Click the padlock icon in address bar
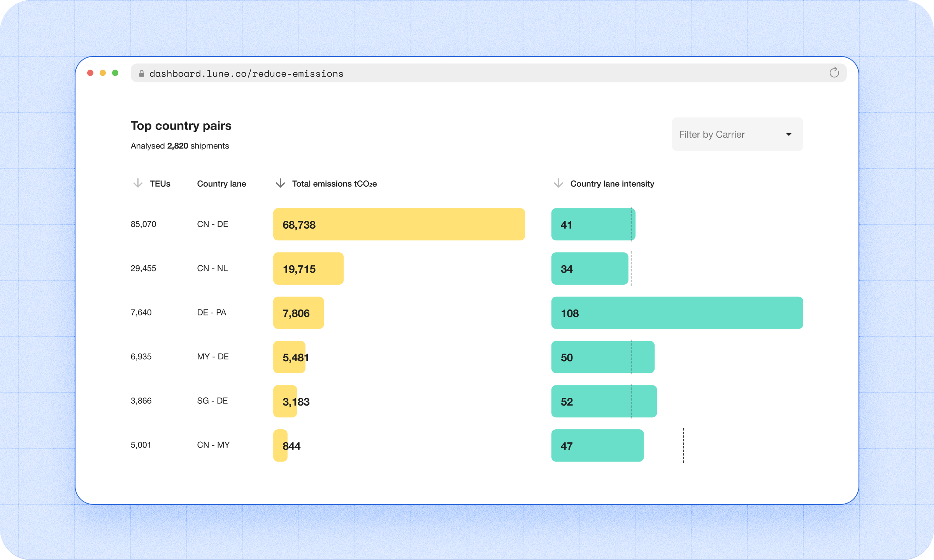Viewport: 934px width, 560px height. click(142, 73)
